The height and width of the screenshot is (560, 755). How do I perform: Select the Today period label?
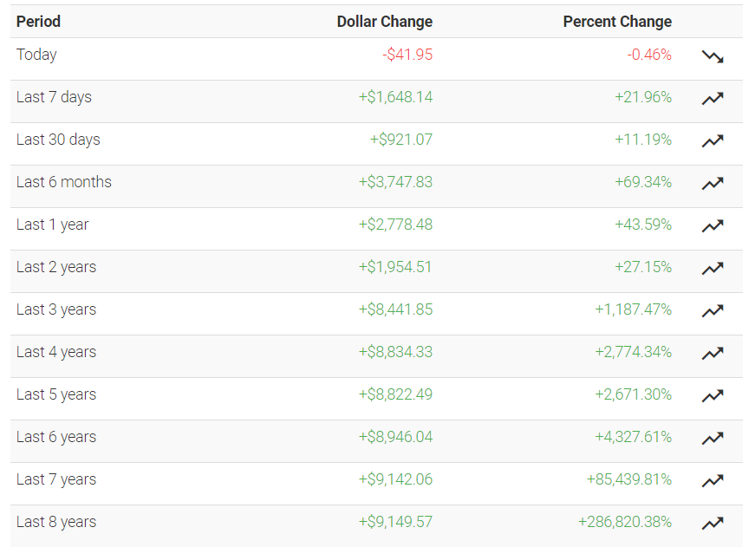click(36, 55)
